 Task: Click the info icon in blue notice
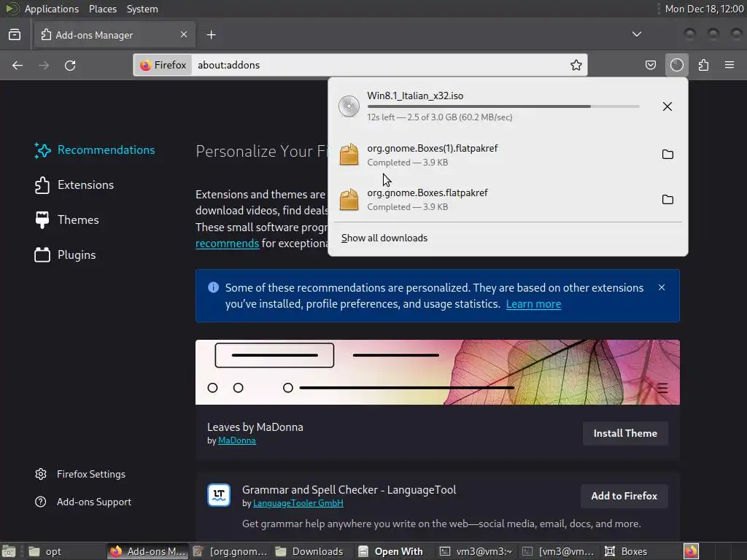tap(213, 287)
